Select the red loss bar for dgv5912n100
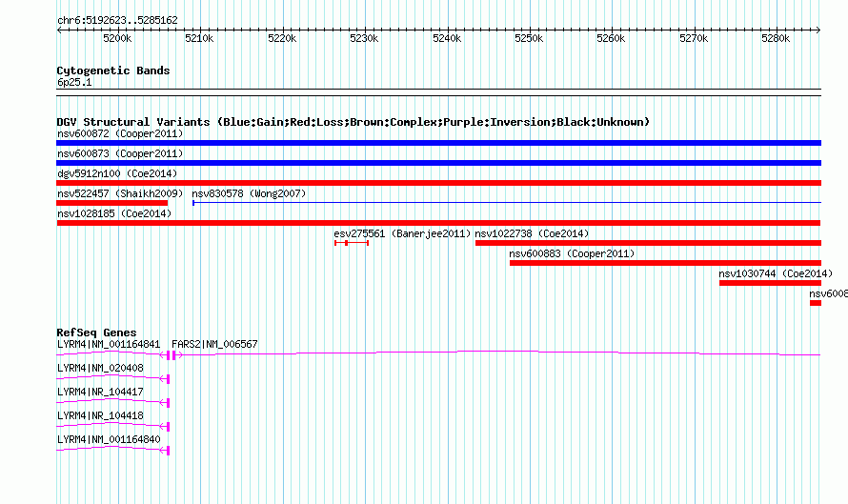This screenshot has height=504, width=848. point(438,183)
